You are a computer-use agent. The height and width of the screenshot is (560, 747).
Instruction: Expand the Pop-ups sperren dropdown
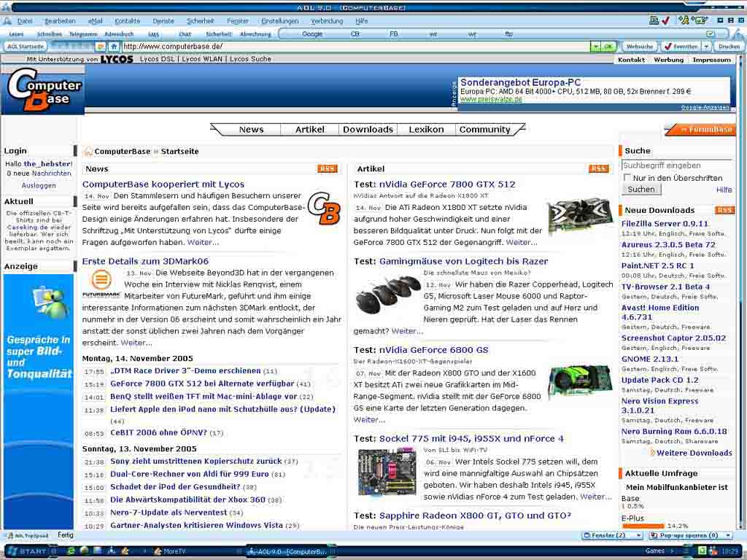coord(729,535)
